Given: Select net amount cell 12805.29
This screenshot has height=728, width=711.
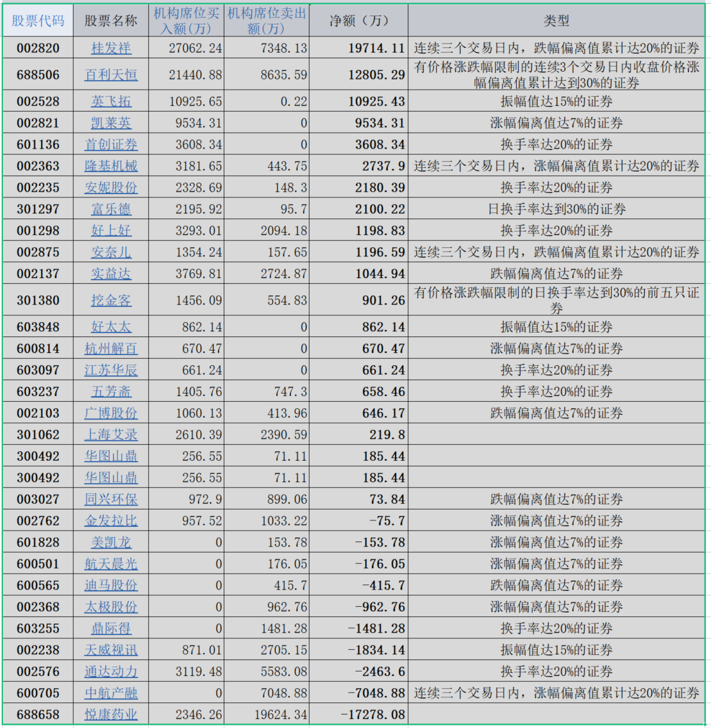Looking at the screenshot, I should pos(358,74).
